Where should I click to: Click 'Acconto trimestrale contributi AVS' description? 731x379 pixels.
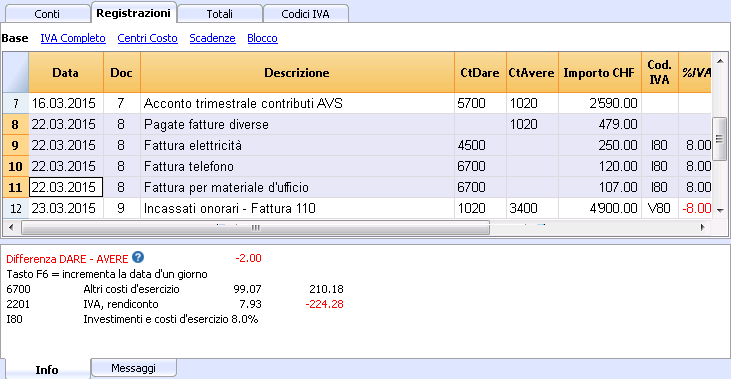click(297, 103)
